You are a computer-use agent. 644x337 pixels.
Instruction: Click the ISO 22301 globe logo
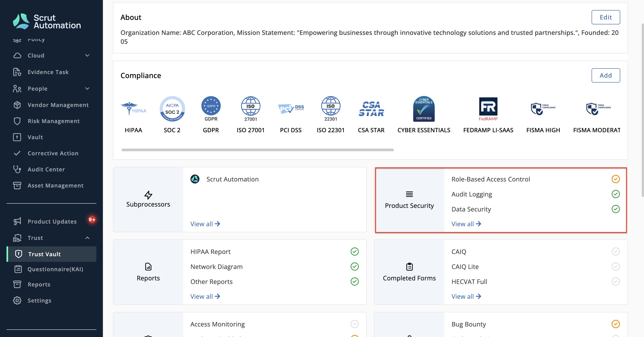[331, 109]
